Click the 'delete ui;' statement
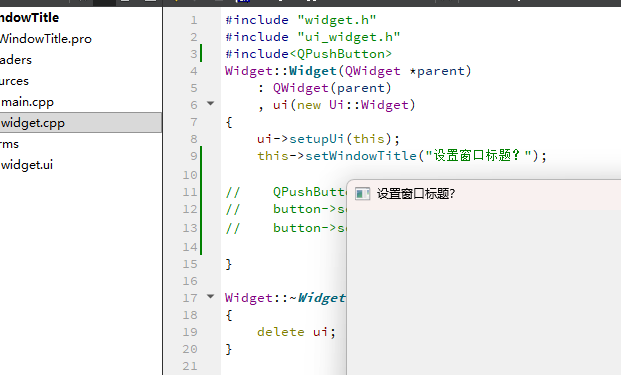Viewport: 621px width, 375px height. 296,332
